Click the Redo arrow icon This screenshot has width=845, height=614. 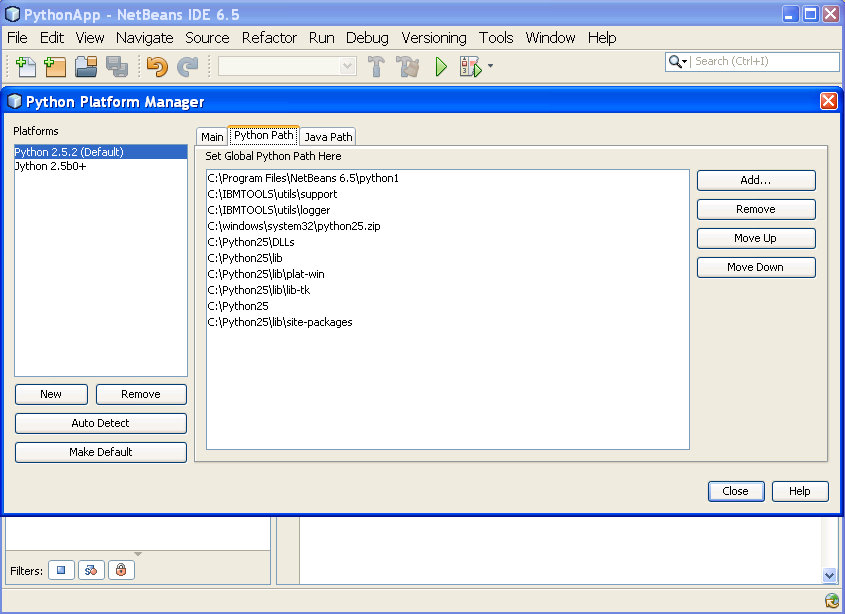[x=188, y=67]
